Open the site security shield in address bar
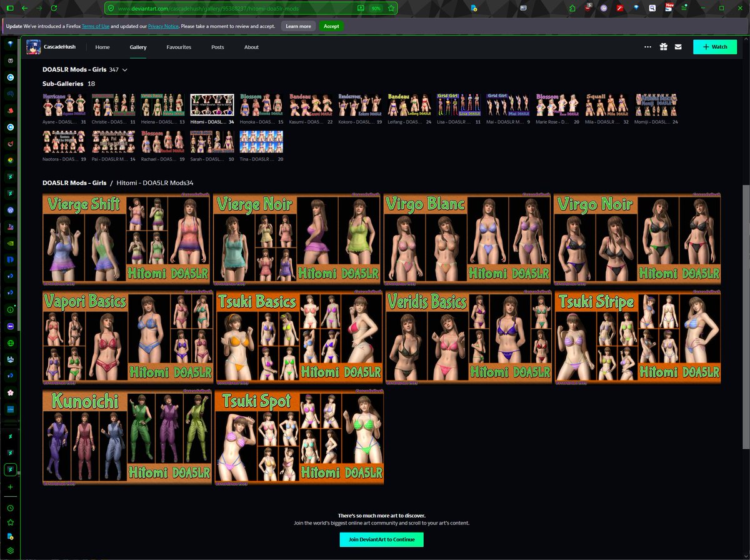This screenshot has height=560, width=750. pyautogui.click(x=111, y=9)
